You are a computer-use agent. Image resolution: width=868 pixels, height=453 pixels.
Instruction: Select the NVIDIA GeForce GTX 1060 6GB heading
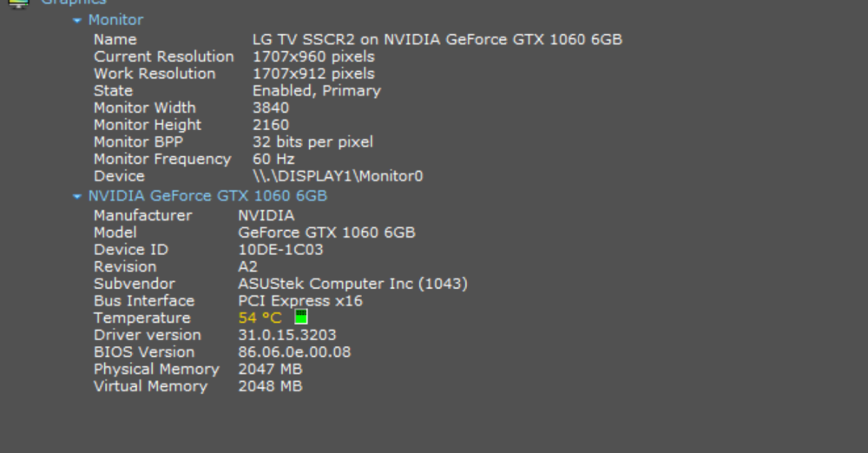pyautogui.click(x=207, y=196)
